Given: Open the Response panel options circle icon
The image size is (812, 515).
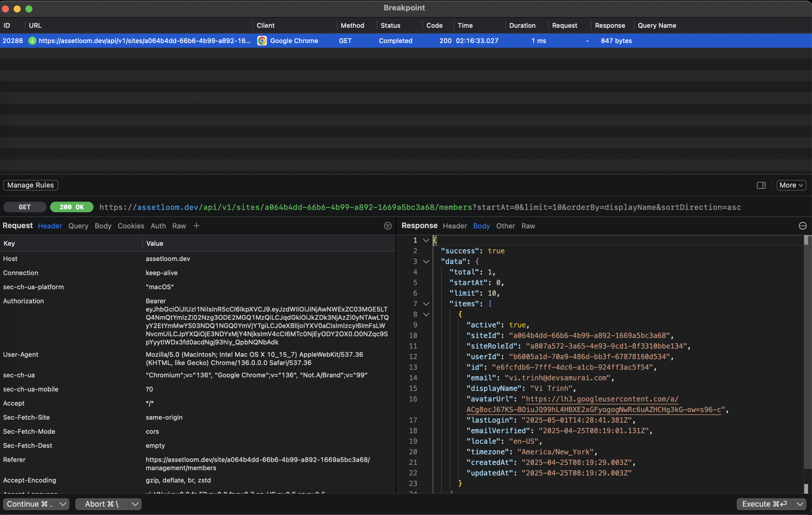Looking at the screenshot, I should (x=803, y=226).
